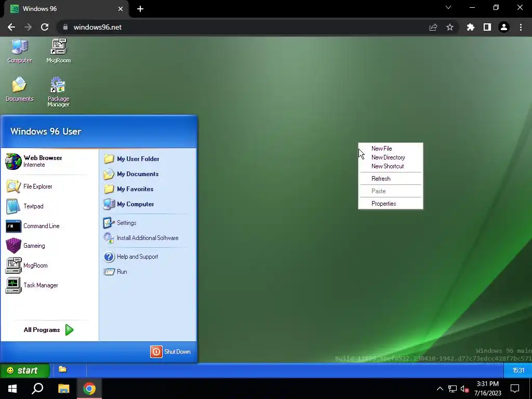Open the MsgRoom desktop shortcut
The image size is (532, 399).
[x=58, y=51]
